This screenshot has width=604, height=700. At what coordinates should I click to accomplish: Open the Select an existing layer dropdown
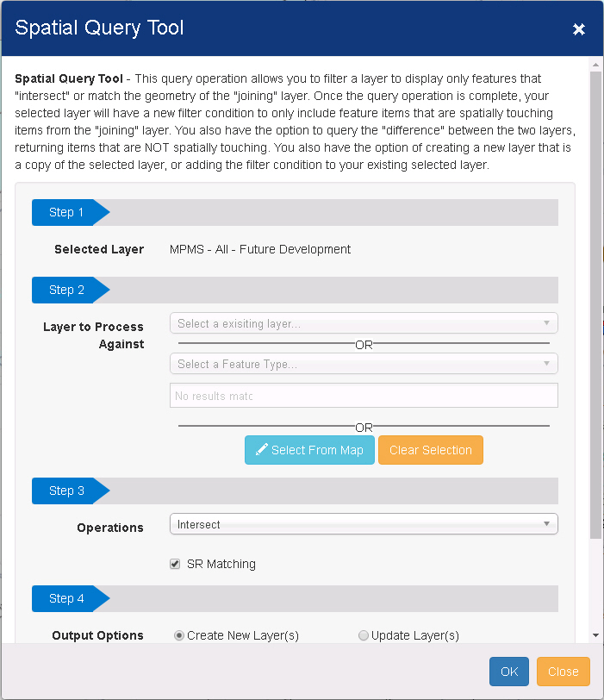click(x=364, y=323)
